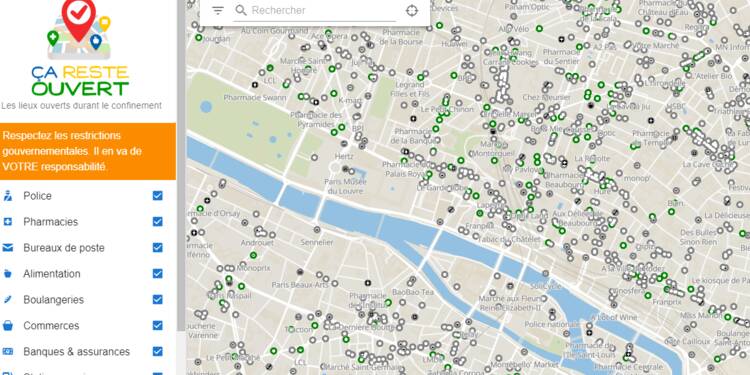Select the Banques & assurances label

(x=77, y=352)
